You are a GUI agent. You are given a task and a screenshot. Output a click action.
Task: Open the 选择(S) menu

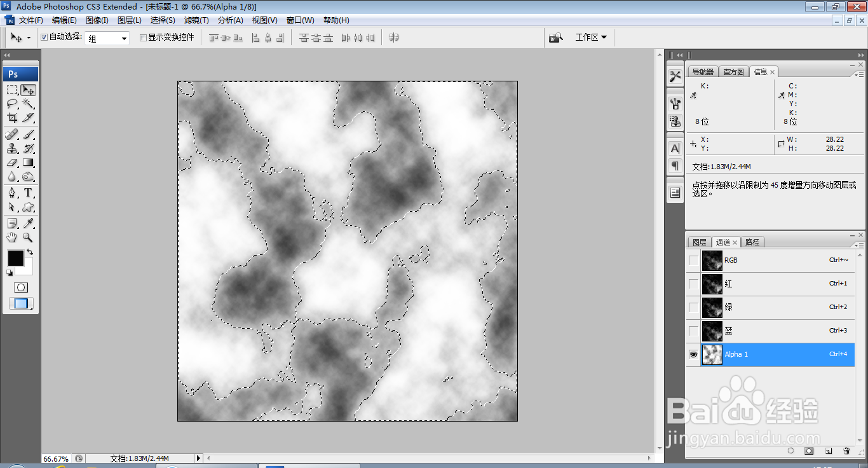[x=163, y=20]
